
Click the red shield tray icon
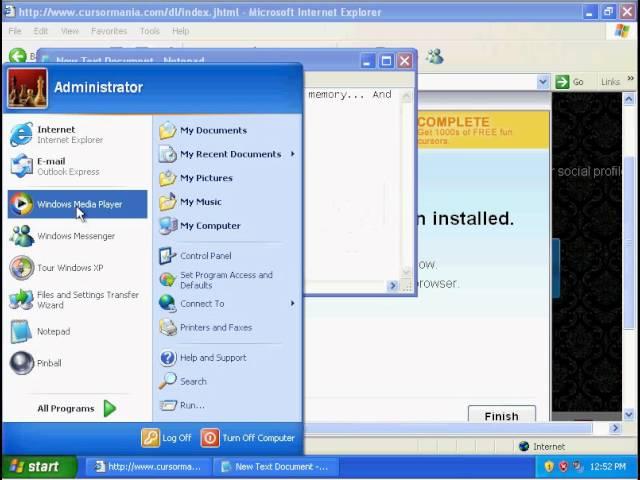(564, 467)
